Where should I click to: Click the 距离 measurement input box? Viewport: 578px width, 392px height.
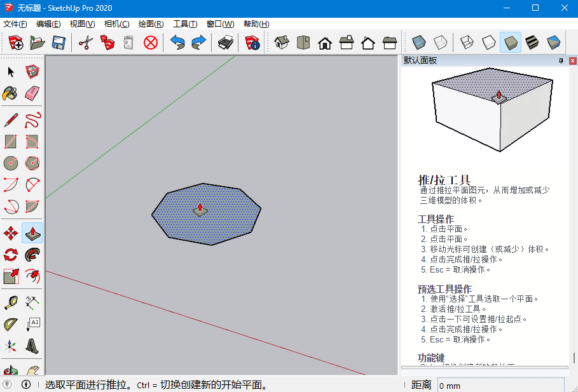click(x=500, y=385)
